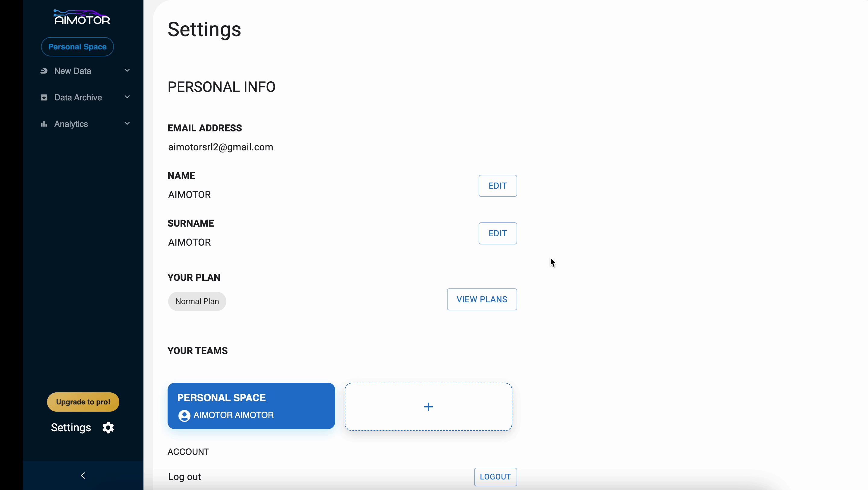Viewport: 868px width, 490px height.
Task: Edit the Surname field
Action: click(x=497, y=233)
